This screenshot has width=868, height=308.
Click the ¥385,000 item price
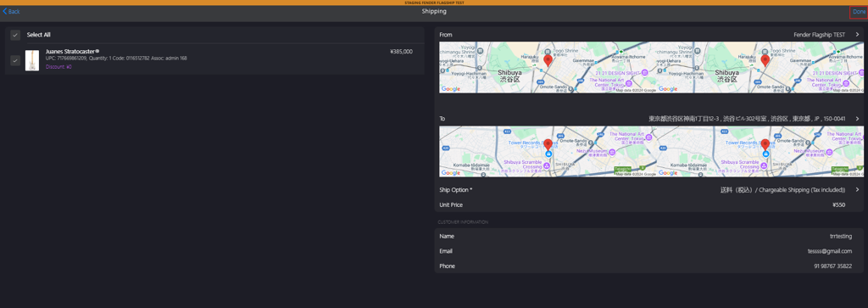[401, 52]
